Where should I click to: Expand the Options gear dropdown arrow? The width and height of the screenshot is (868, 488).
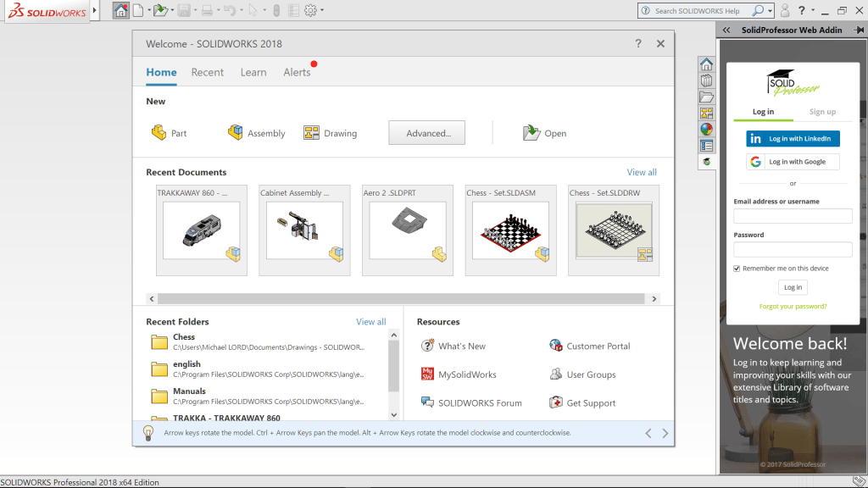click(324, 11)
